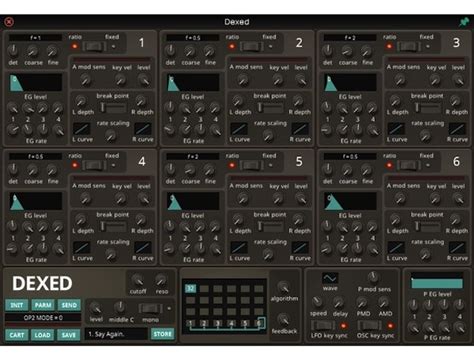Open the PARM dialog button
This screenshot has width=474, height=361.
pyautogui.click(x=43, y=305)
